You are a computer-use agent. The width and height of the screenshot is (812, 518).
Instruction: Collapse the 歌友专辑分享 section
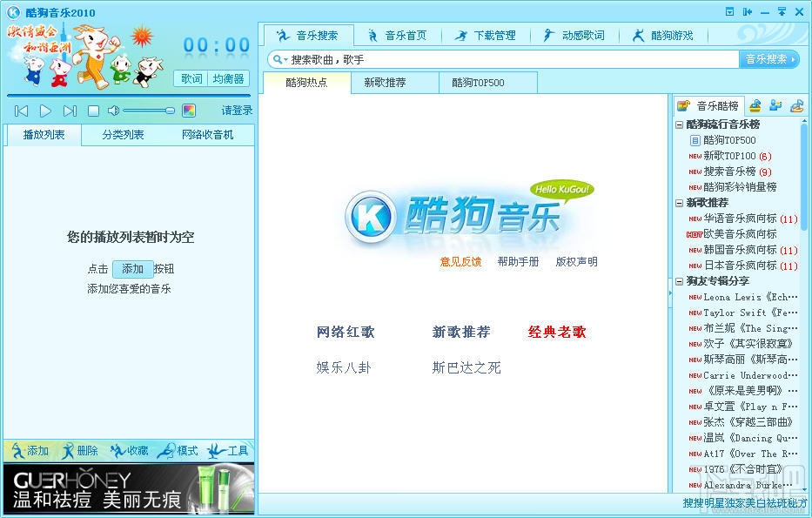[x=681, y=280]
